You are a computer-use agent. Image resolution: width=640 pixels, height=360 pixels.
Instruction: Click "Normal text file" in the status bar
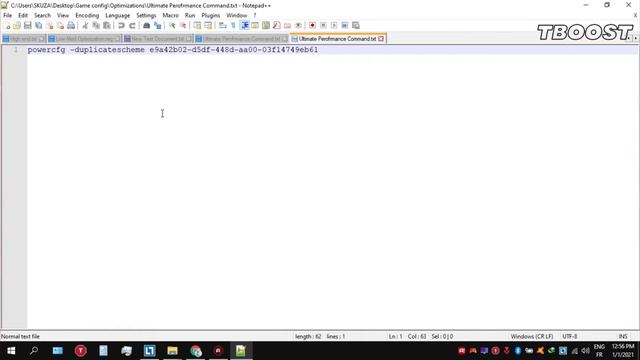(x=20, y=336)
